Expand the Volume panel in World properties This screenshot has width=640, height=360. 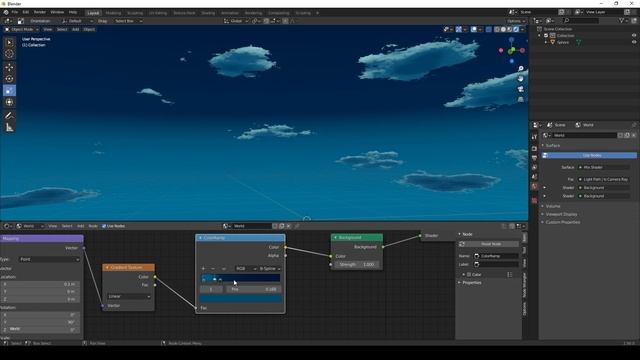pyautogui.click(x=553, y=206)
